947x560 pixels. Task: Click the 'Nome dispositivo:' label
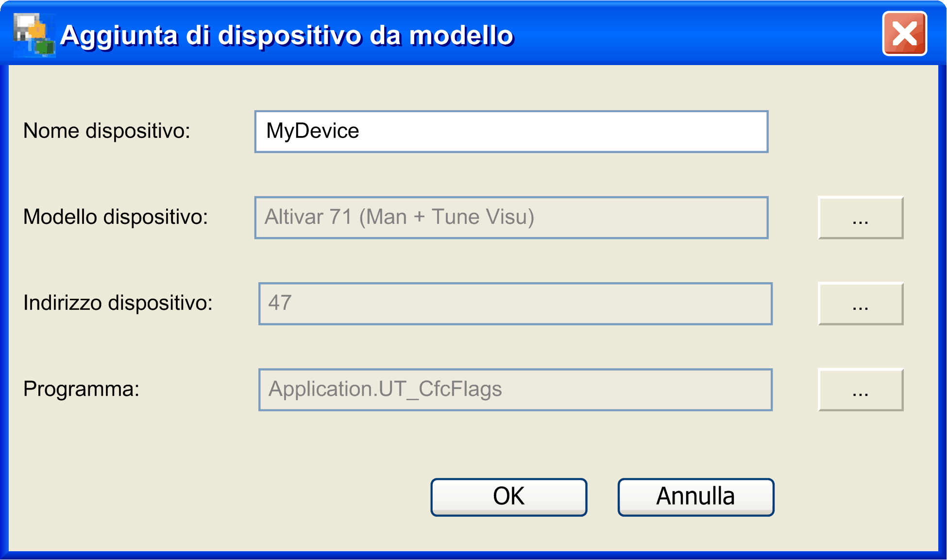(x=107, y=131)
